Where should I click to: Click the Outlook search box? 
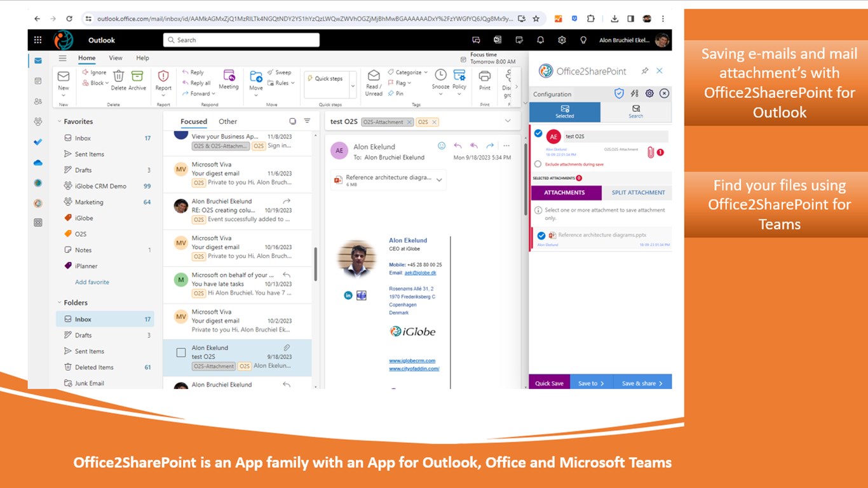coord(241,40)
